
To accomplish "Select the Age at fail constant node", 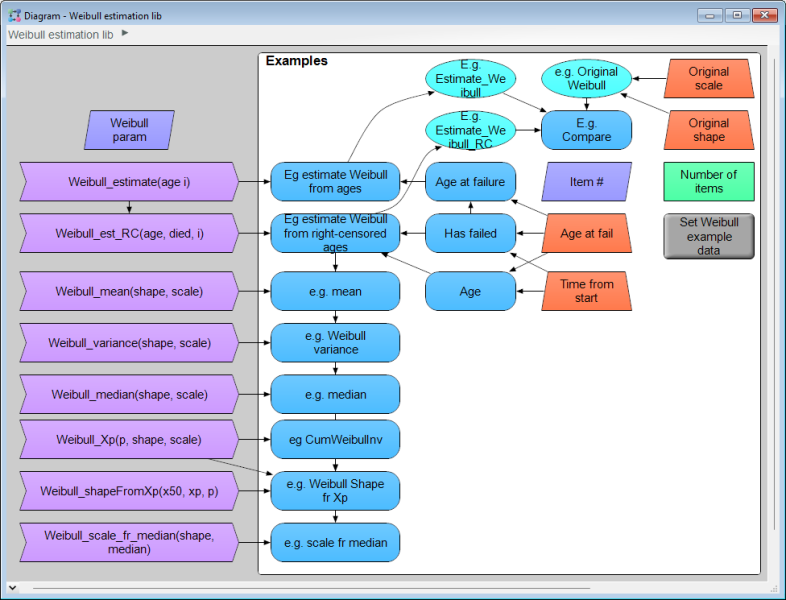I will 586,233.
